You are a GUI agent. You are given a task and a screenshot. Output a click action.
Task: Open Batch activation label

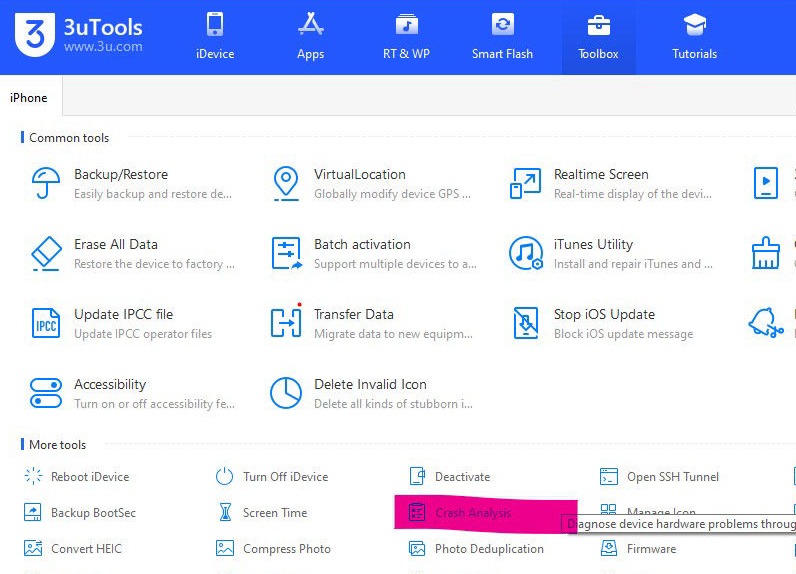click(x=362, y=244)
